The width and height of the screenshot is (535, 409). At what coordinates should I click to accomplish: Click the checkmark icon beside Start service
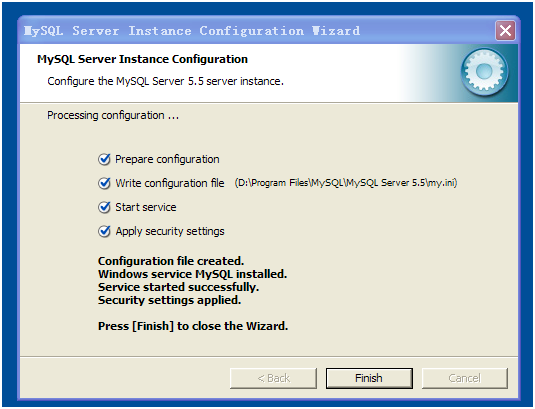[x=104, y=207]
